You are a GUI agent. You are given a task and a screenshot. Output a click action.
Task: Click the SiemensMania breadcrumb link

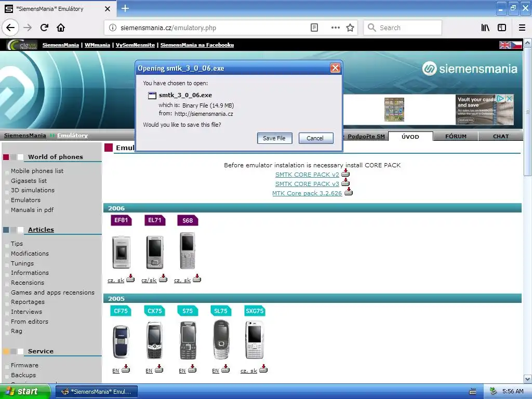click(25, 136)
